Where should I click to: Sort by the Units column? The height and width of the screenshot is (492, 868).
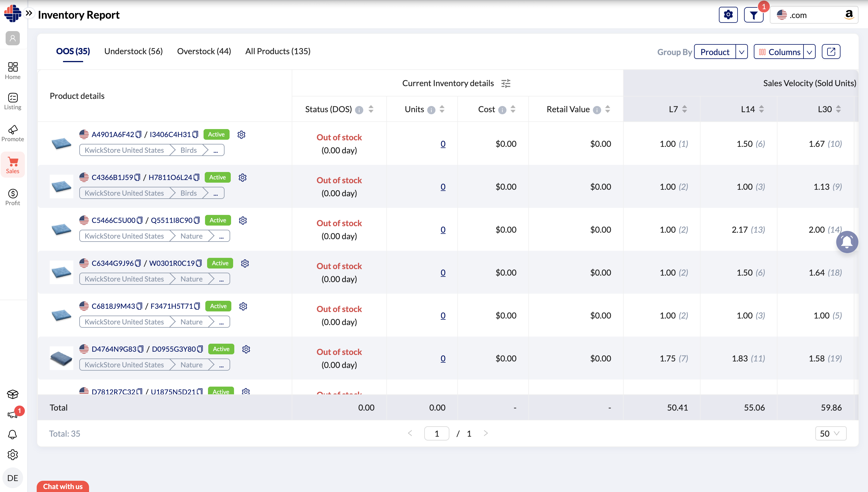coord(442,109)
